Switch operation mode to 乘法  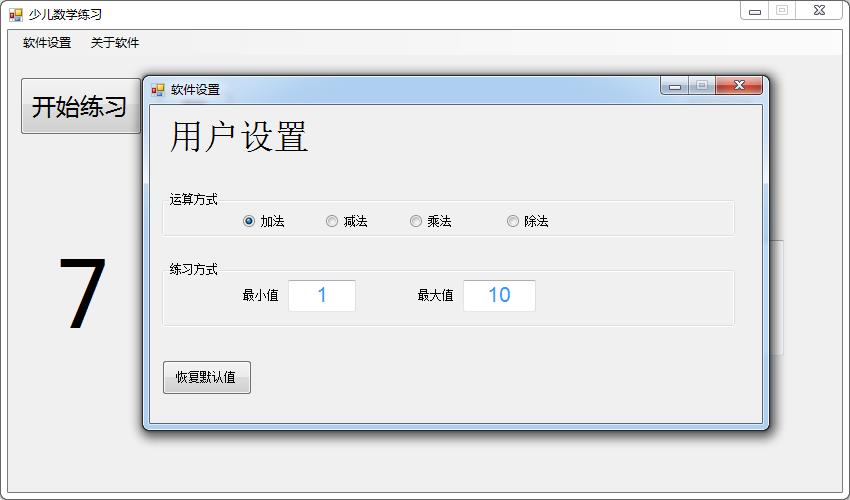416,221
